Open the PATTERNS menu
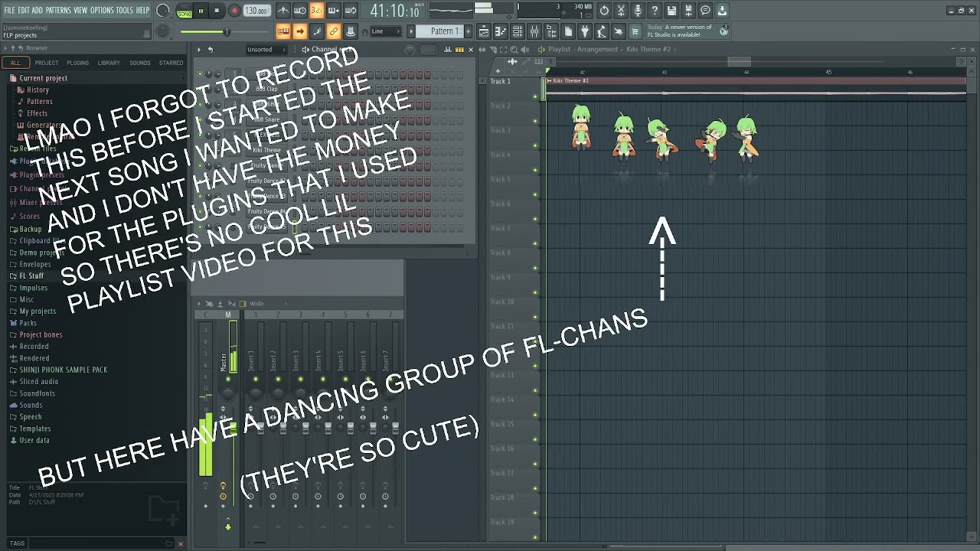 point(58,10)
